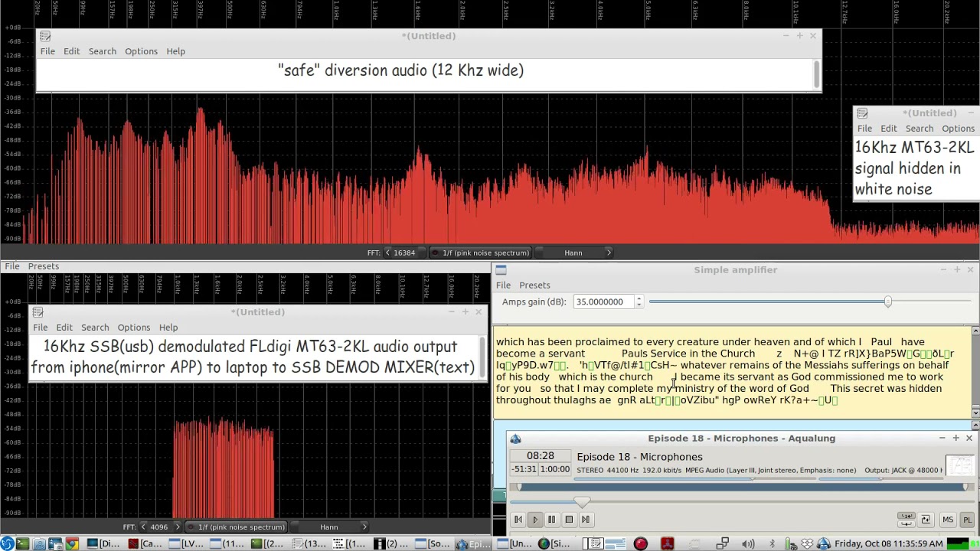Toggle the MS music store button

point(948,520)
